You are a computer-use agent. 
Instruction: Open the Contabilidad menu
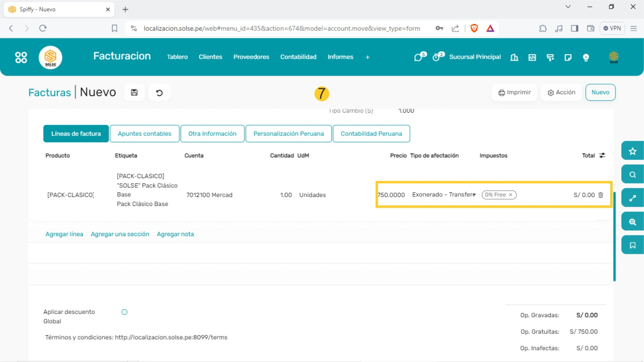(x=298, y=57)
